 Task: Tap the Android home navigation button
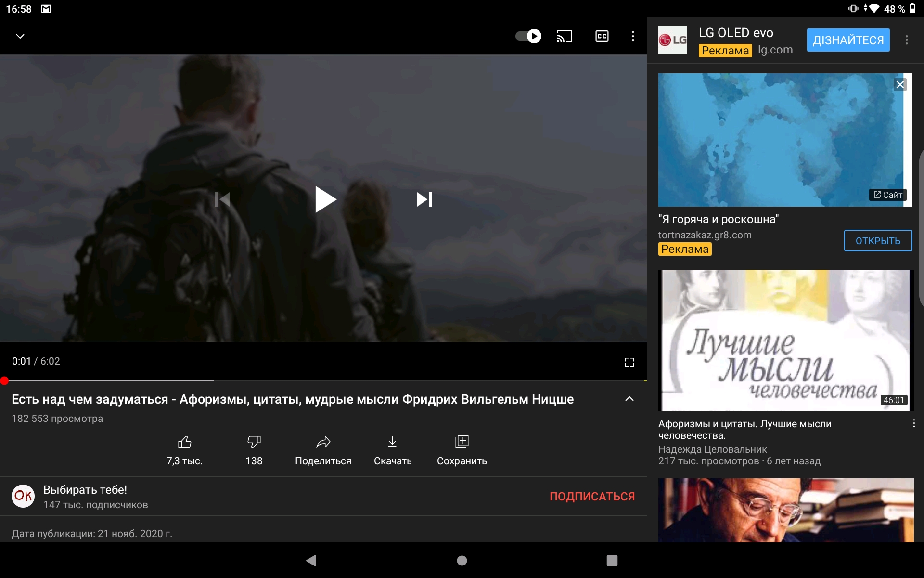(x=462, y=560)
